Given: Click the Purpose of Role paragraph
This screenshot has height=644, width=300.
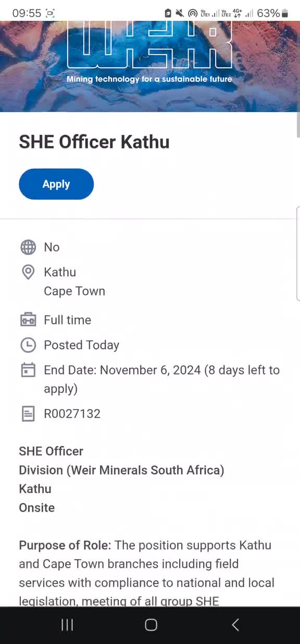Looking at the screenshot, I should click(x=147, y=573).
